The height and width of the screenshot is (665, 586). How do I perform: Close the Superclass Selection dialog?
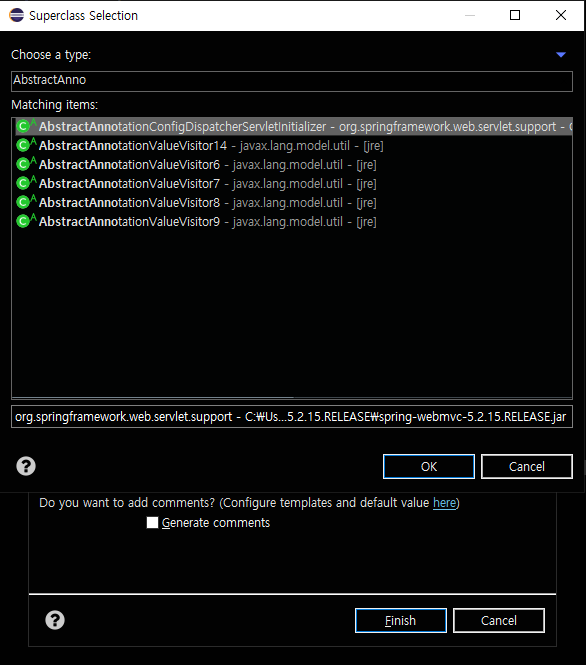pos(561,15)
